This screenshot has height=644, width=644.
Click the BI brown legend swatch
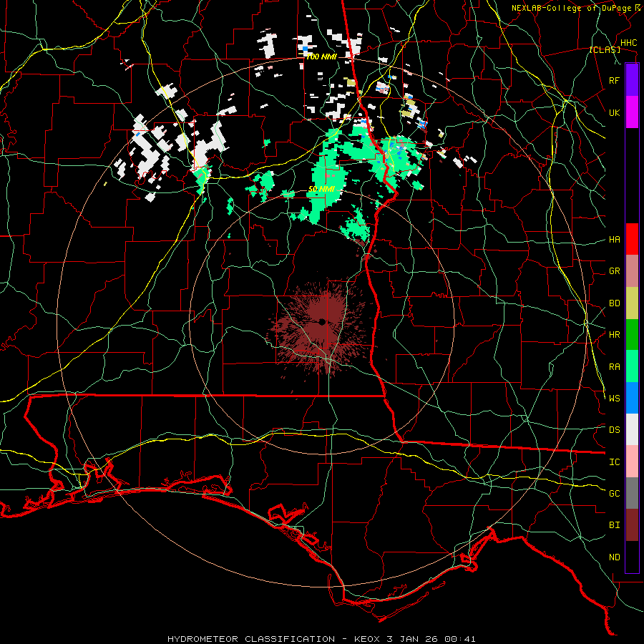pyautogui.click(x=632, y=525)
